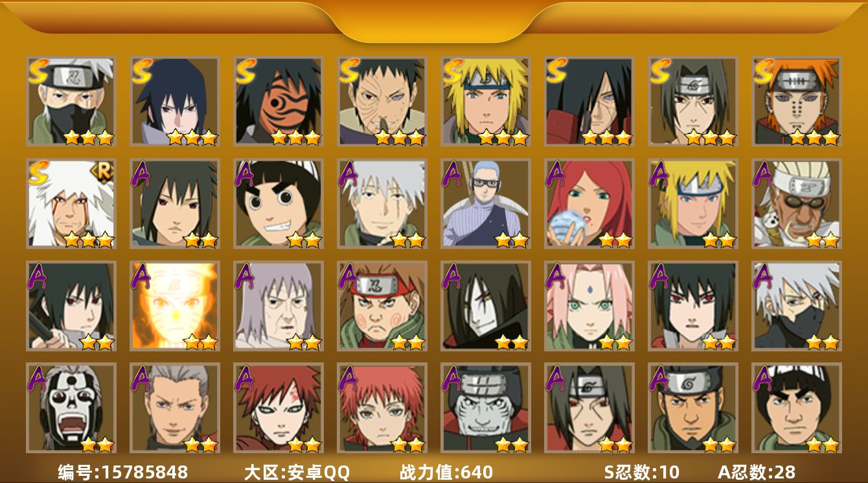This screenshot has width=868, height=483.
Task: Select the S-rank silver-haired masked ninja
Action: click(x=71, y=101)
